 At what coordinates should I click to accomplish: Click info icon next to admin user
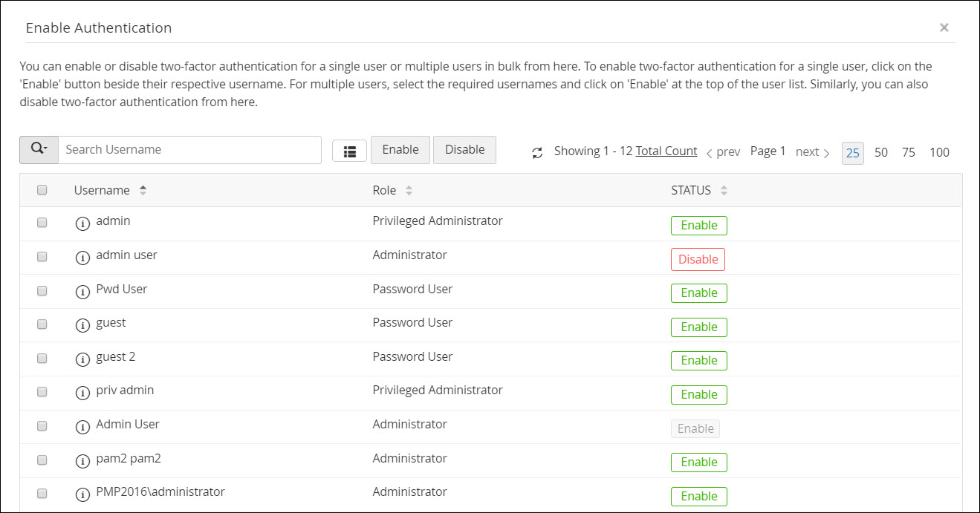pyautogui.click(x=82, y=258)
